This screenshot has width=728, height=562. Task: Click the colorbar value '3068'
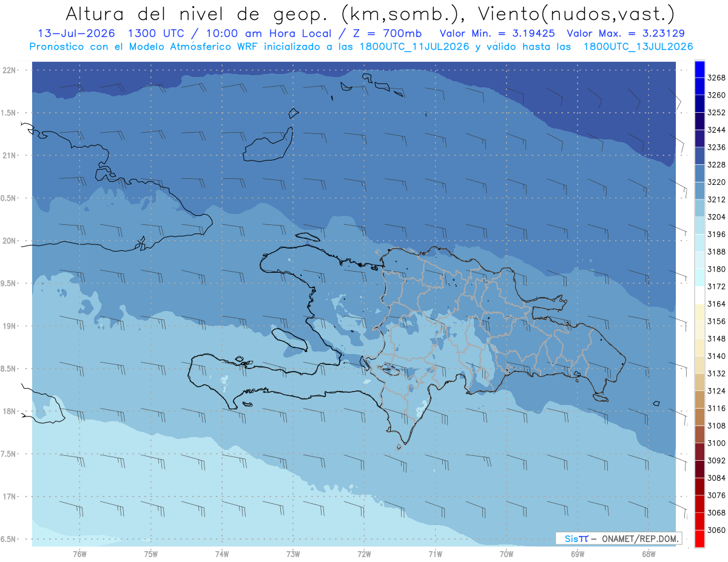[716, 513]
